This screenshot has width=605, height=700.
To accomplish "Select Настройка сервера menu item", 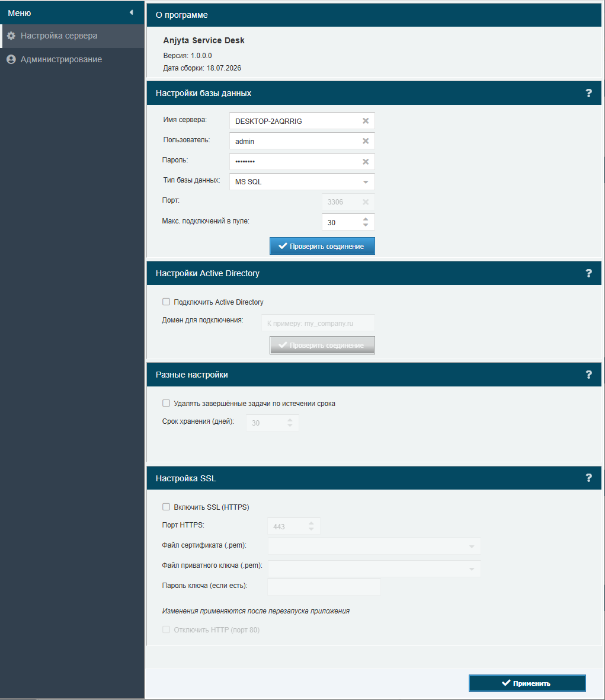I will coord(72,36).
